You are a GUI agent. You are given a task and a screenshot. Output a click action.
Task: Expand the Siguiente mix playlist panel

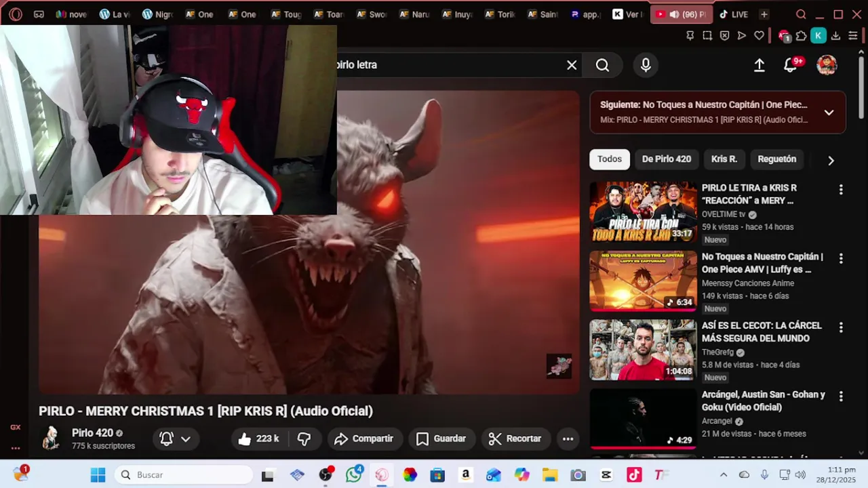click(829, 113)
